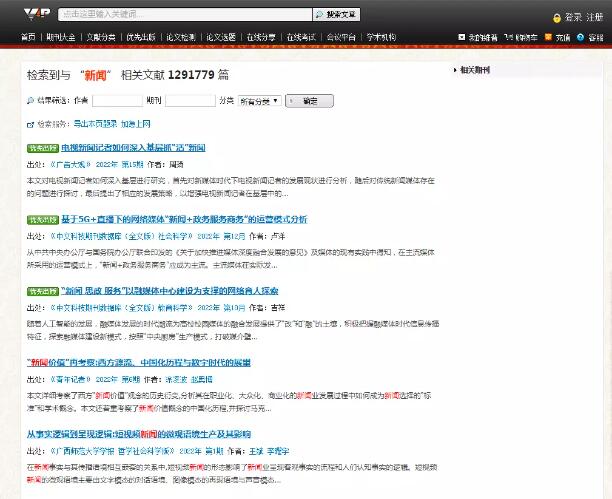Open the 第15期 issue link
Screen dimensions: 612x499
[132, 164]
